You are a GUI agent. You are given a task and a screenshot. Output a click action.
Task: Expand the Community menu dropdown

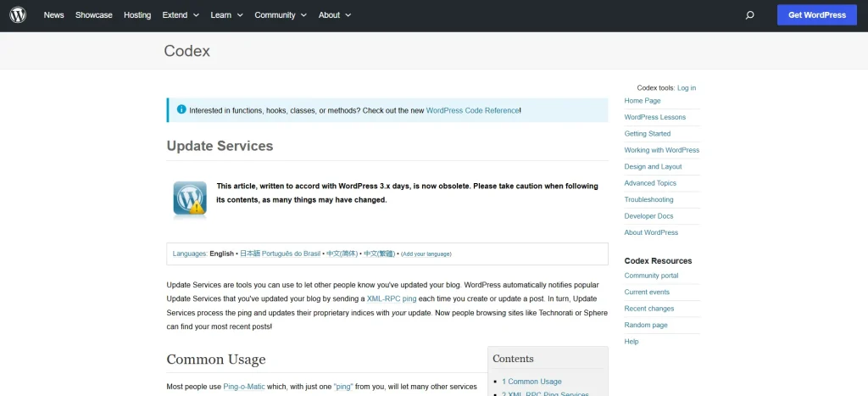click(281, 15)
